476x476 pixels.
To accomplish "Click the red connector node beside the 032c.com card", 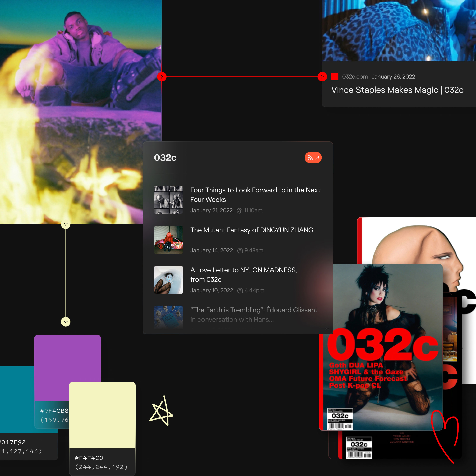I will (x=322, y=77).
